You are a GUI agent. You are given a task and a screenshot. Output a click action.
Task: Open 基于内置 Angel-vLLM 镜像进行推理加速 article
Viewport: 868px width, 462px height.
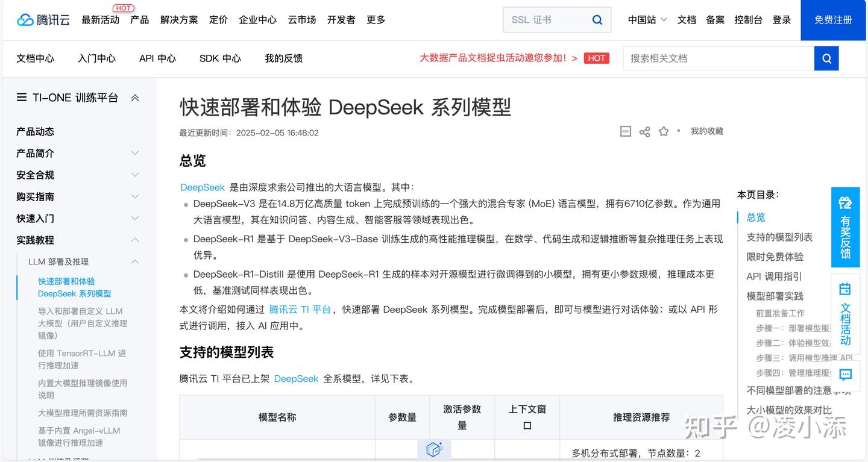coord(79,437)
